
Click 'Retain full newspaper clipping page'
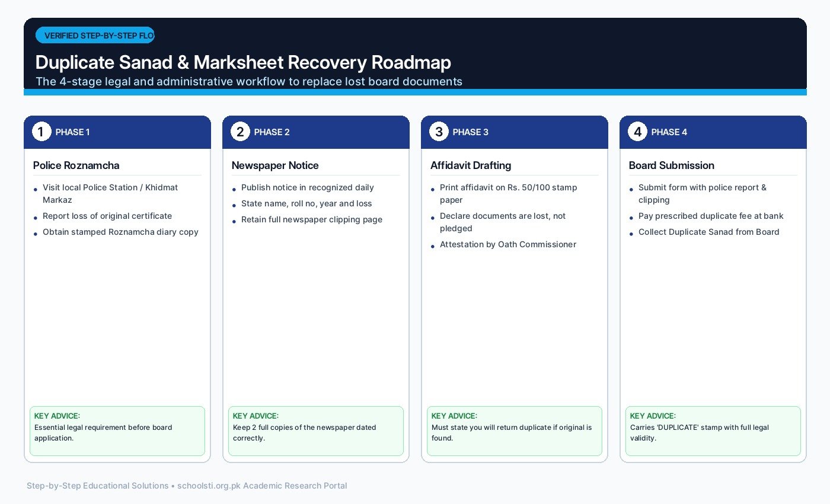(312, 219)
